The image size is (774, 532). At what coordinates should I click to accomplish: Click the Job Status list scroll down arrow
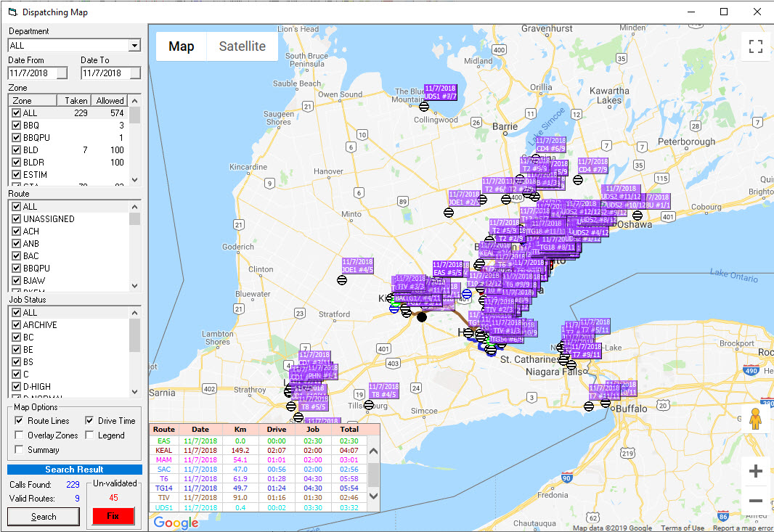click(135, 392)
